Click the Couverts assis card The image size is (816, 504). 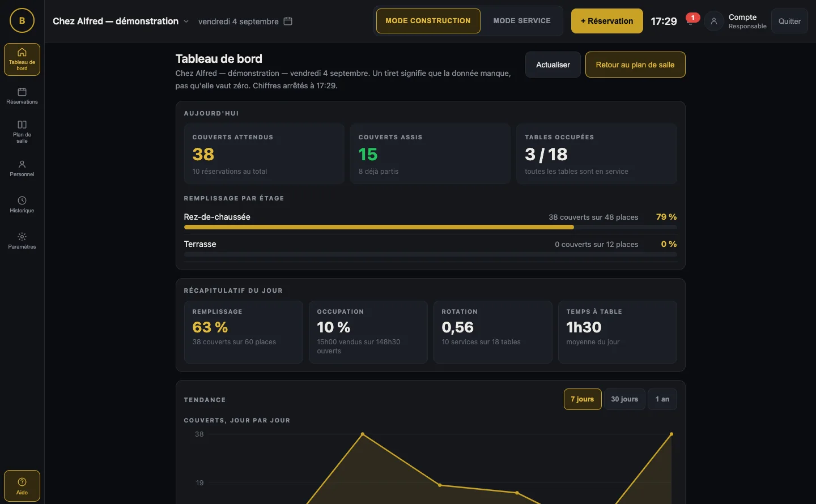pyautogui.click(x=430, y=153)
